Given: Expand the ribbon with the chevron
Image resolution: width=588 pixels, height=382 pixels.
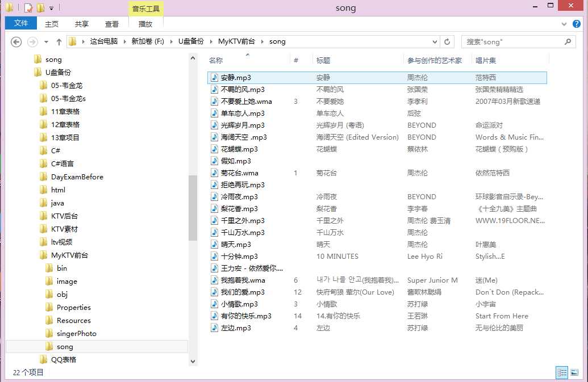Looking at the screenshot, I should click(x=564, y=24).
